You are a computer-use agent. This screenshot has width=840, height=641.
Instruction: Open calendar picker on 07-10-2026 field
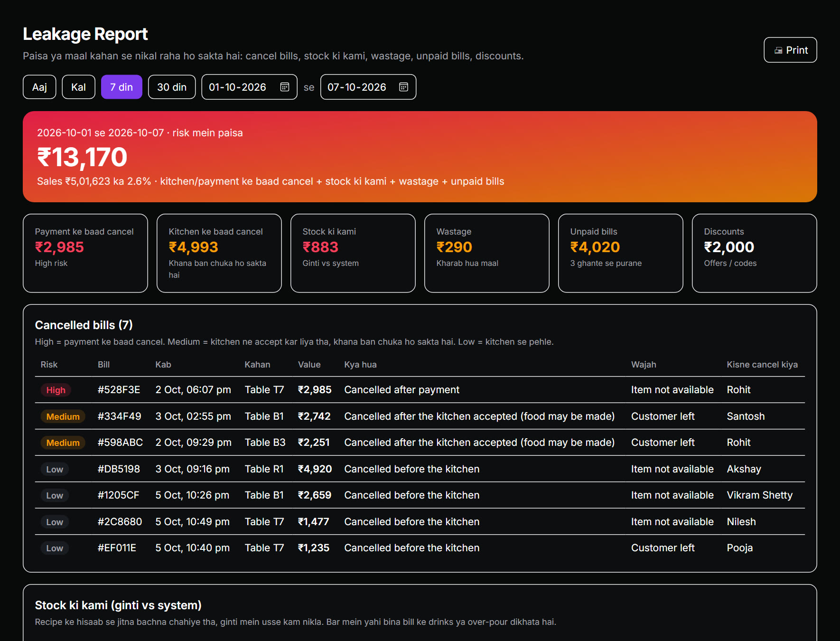(403, 87)
